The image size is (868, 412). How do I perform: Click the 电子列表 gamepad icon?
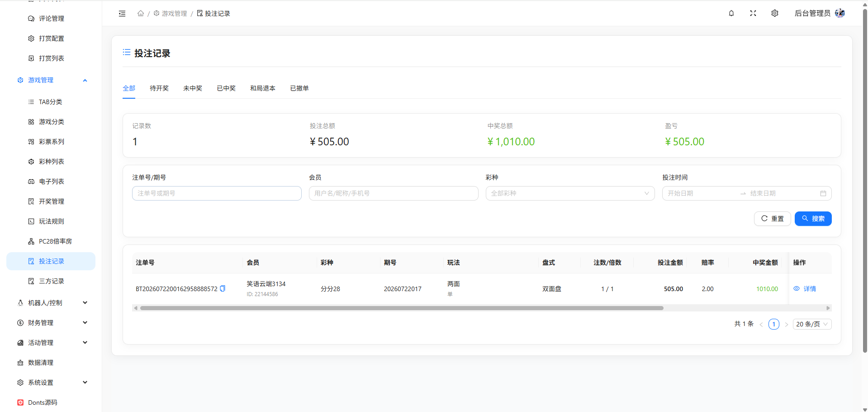pos(31,182)
